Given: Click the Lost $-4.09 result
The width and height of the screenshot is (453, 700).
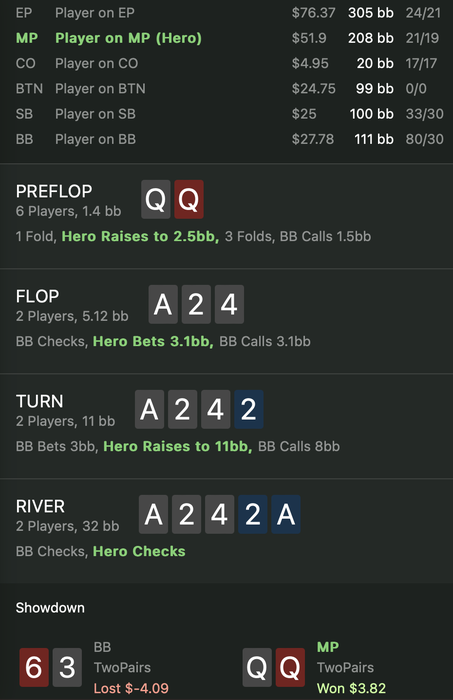Looking at the screenshot, I should click(131, 688).
